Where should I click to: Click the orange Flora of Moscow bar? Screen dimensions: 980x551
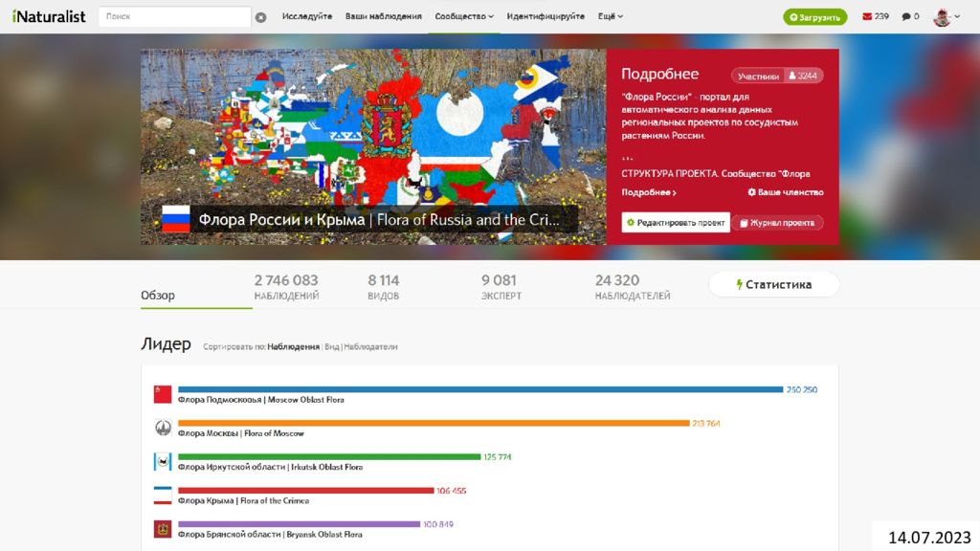(434, 423)
